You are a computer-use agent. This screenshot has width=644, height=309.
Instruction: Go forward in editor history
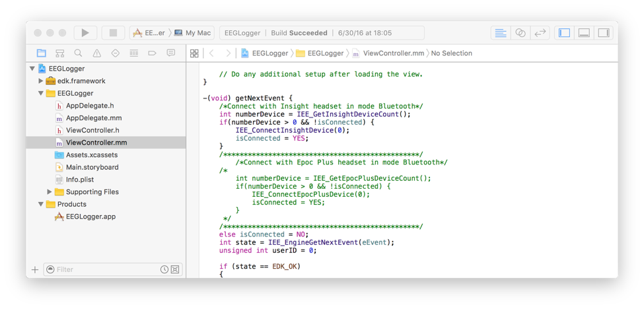(x=228, y=53)
